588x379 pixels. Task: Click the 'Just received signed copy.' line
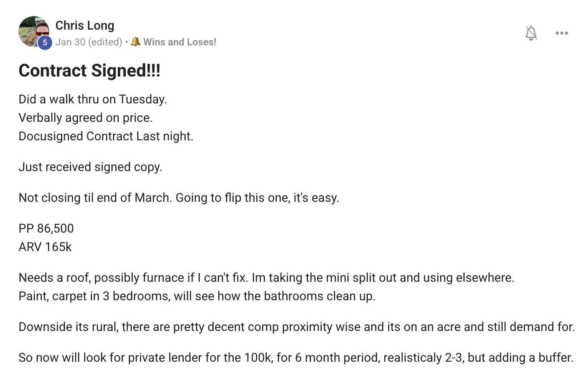tap(90, 167)
